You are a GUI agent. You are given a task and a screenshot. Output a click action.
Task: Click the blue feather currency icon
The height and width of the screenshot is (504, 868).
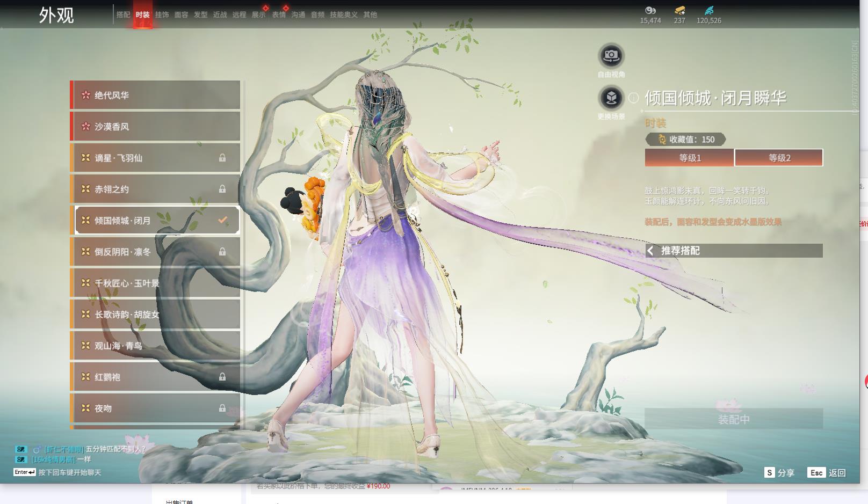point(709,10)
